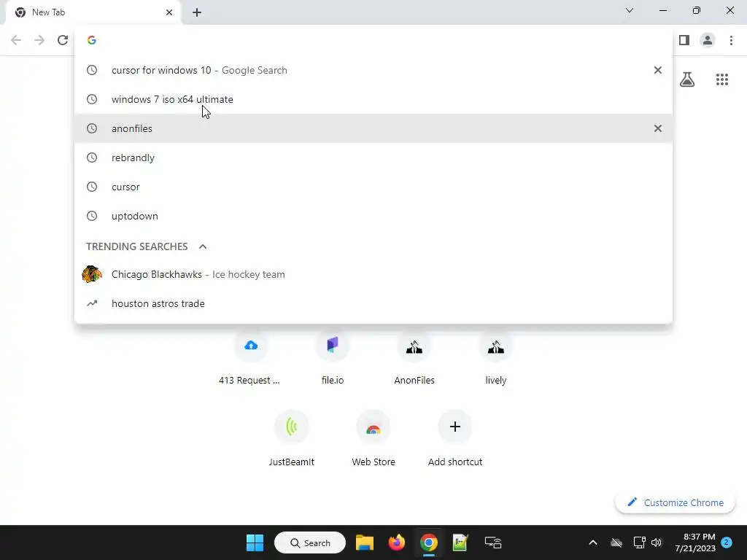Open a new tab with plus icon
Screen dimensions: 747x560
coord(197,12)
